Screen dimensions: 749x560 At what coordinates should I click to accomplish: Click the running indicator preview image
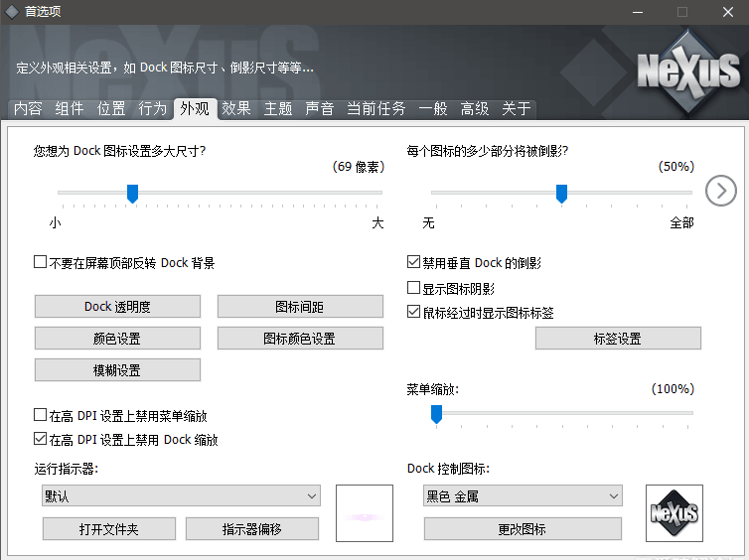pyautogui.click(x=365, y=513)
